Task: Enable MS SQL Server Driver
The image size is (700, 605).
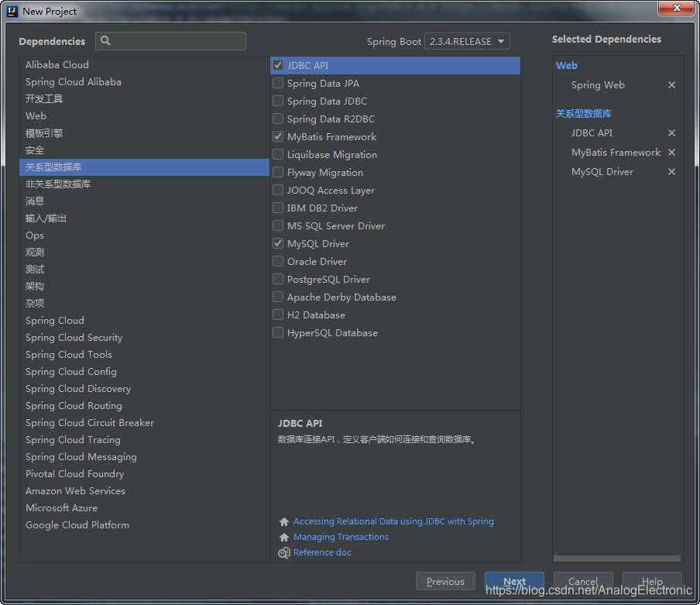Action: coord(278,226)
